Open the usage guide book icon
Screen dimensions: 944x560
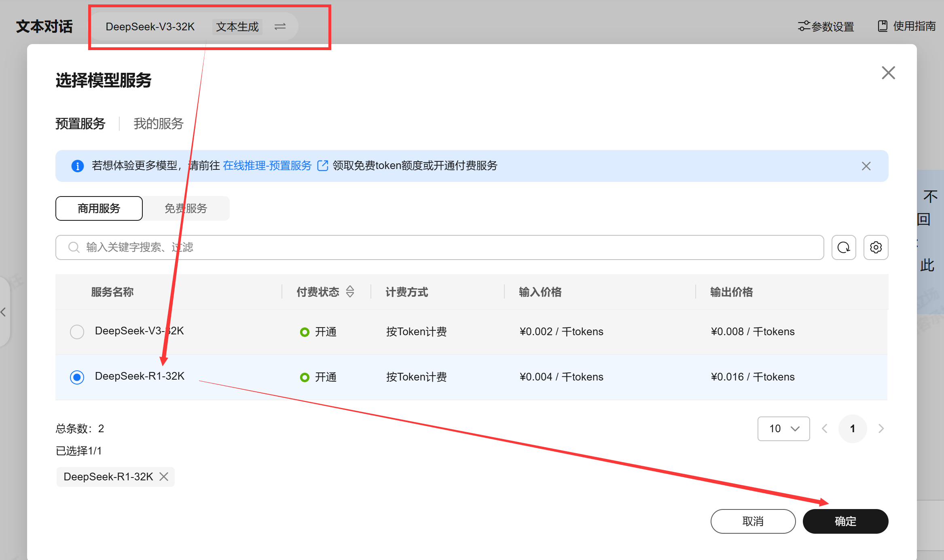(x=882, y=26)
